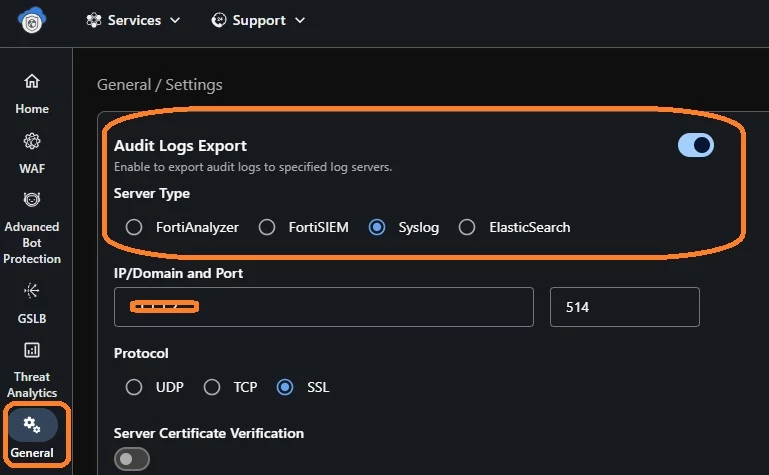Expand the Services dropdown chevron
The image size is (769, 475).
coord(175,20)
